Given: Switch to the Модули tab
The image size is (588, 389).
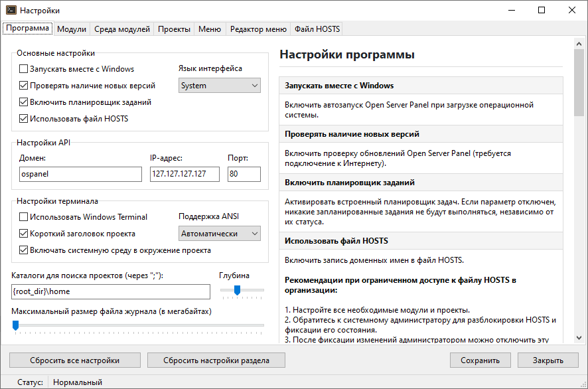Looking at the screenshot, I should pyautogui.click(x=72, y=29).
